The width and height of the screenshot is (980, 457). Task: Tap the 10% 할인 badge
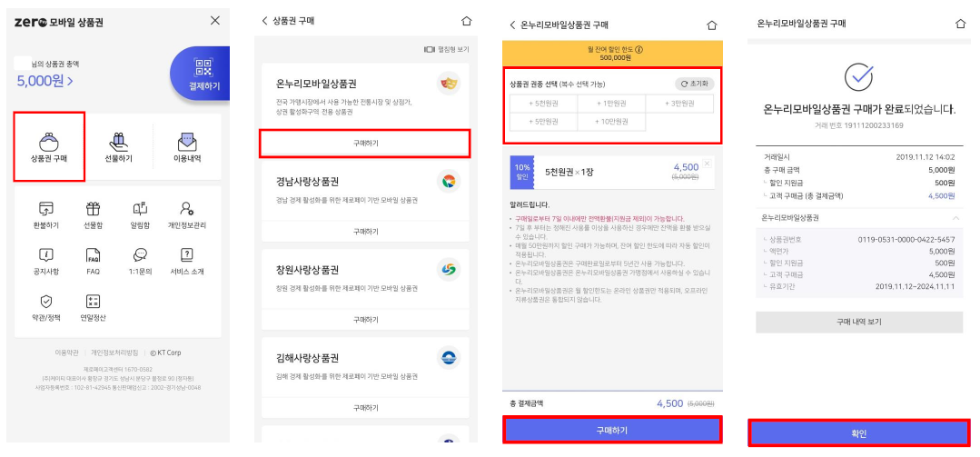522,172
